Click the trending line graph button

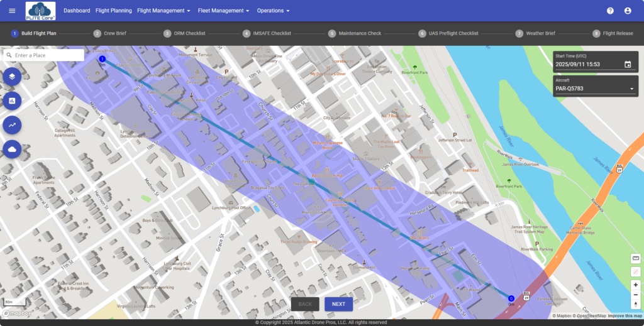(x=12, y=125)
